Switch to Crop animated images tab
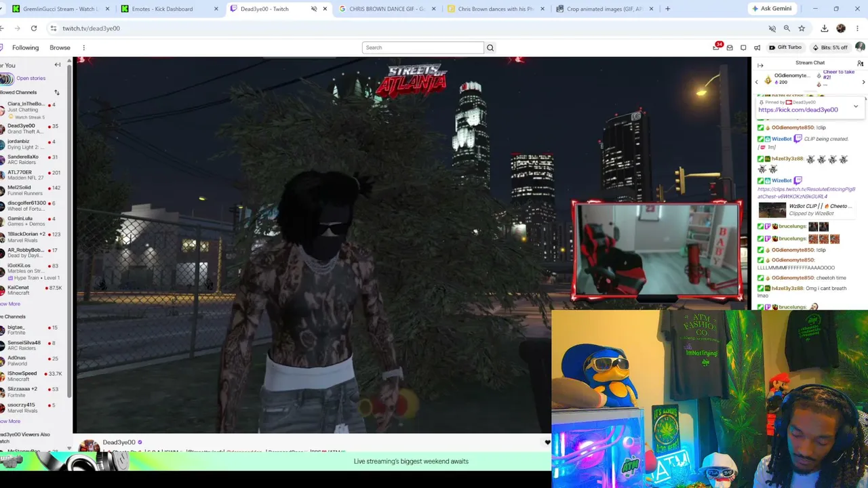The width and height of the screenshot is (868, 488). (605, 9)
